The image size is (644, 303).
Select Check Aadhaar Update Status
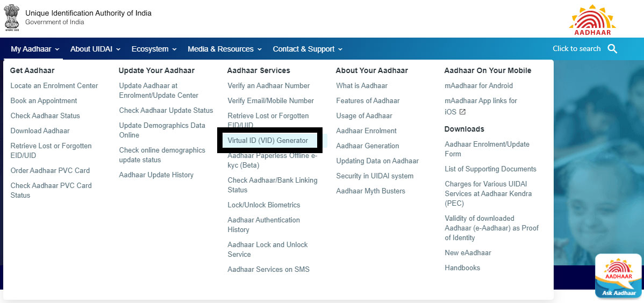pos(166,111)
